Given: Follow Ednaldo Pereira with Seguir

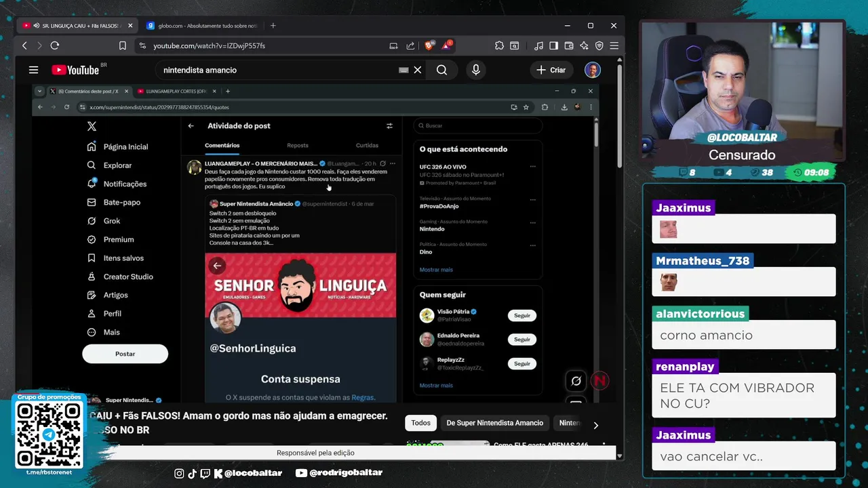Looking at the screenshot, I should 522,340.
